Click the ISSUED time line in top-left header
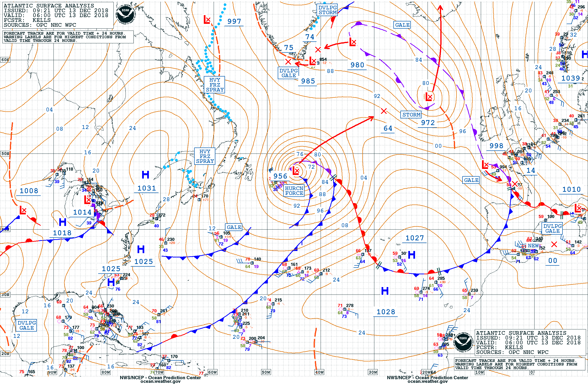588x385 pixels. [56, 11]
